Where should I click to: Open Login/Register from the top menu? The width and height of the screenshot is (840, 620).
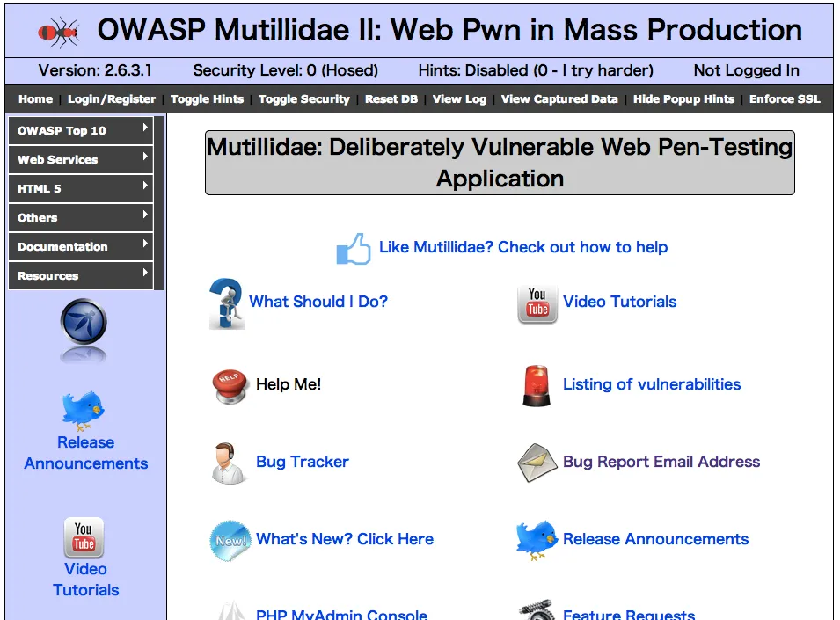(112, 99)
